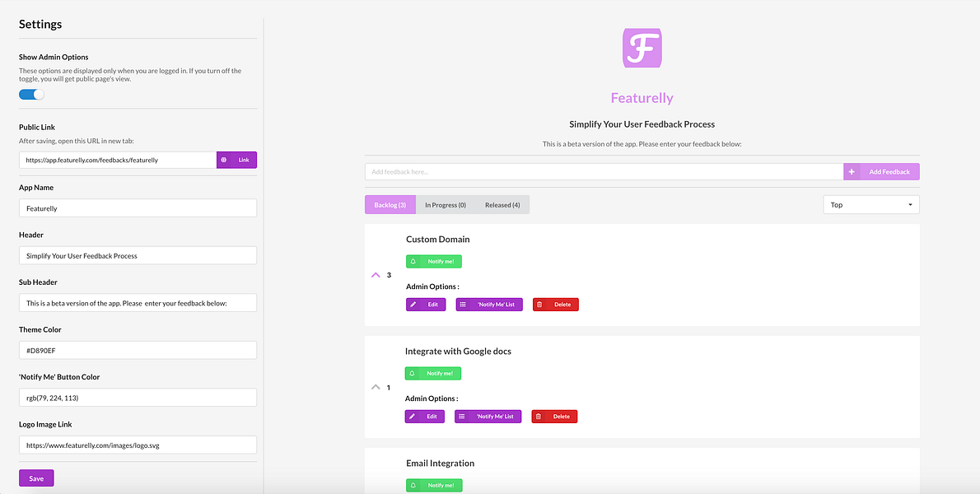Viewport: 980px width, 494px height.
Task: Click pencil icon for Integrate with Google docs
Action: tap(412, 417)
